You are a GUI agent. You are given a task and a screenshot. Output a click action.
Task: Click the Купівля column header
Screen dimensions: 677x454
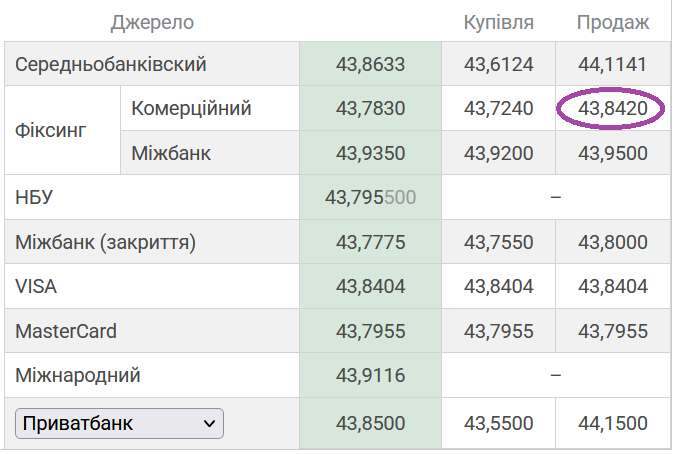click(498, 22)
